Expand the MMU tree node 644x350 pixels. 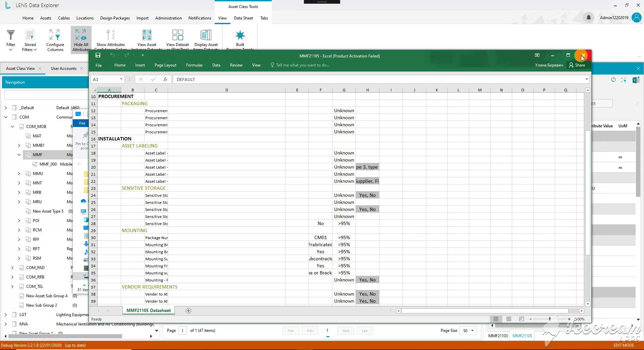point(19,174)
